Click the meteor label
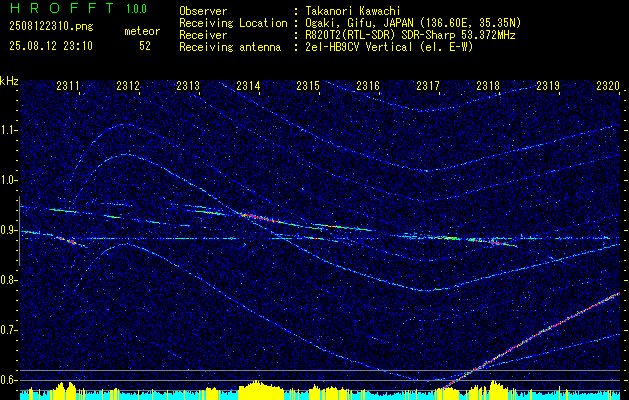This screenshot has height=400, width=629. point(142,31)
